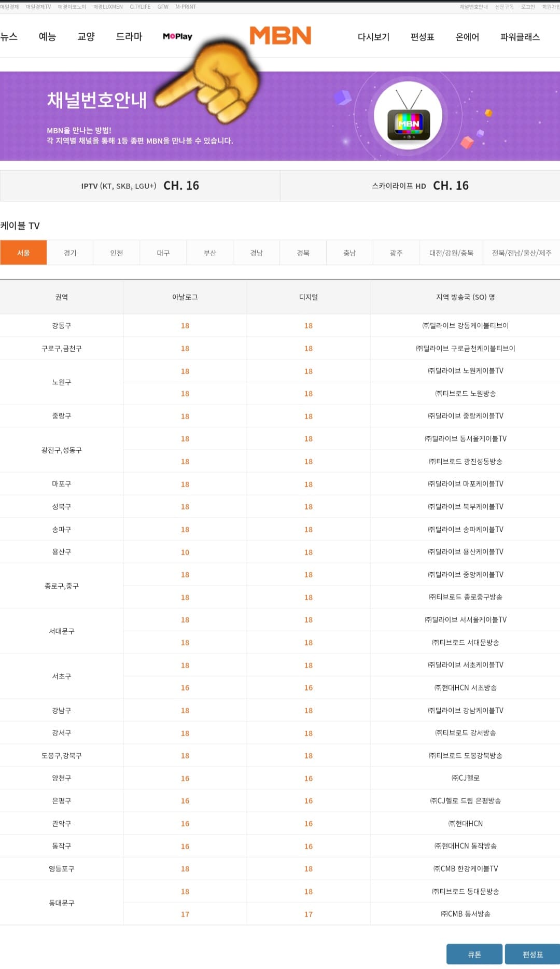Switch to the 인천 tab
This screenshot has width=560, height=969.
(117, 253)
